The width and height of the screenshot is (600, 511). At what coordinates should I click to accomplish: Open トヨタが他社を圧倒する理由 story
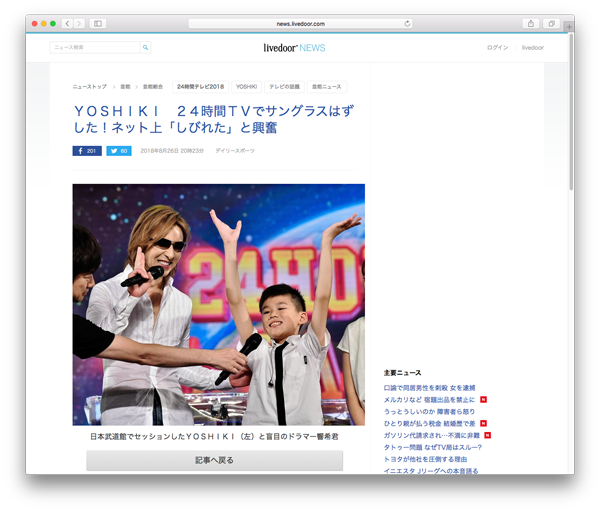[x=425, y=459]
